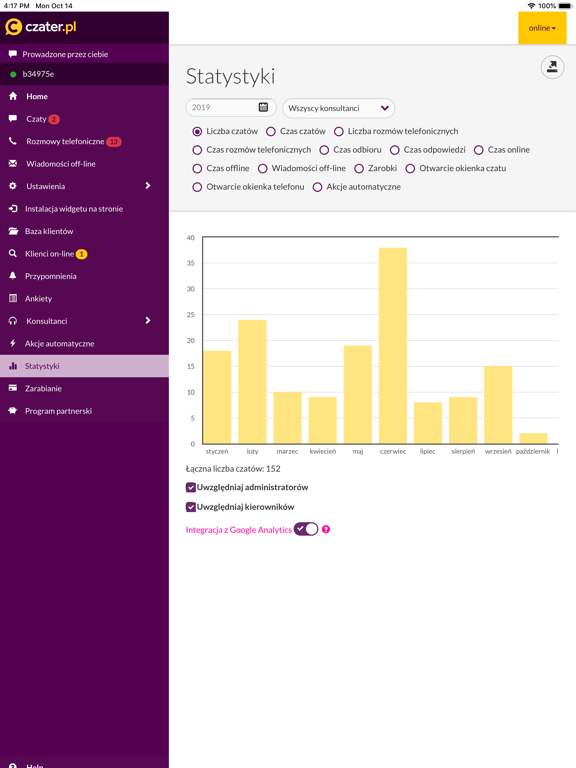Open the calendar date picker icon
The width and height of the screenshot is (576, 768).
coord(263,107)
